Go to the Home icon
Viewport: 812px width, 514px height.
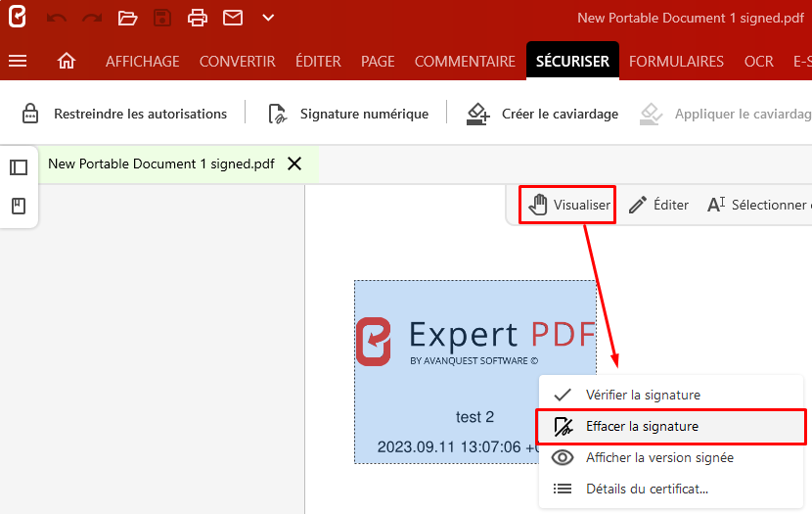(67, 61)
